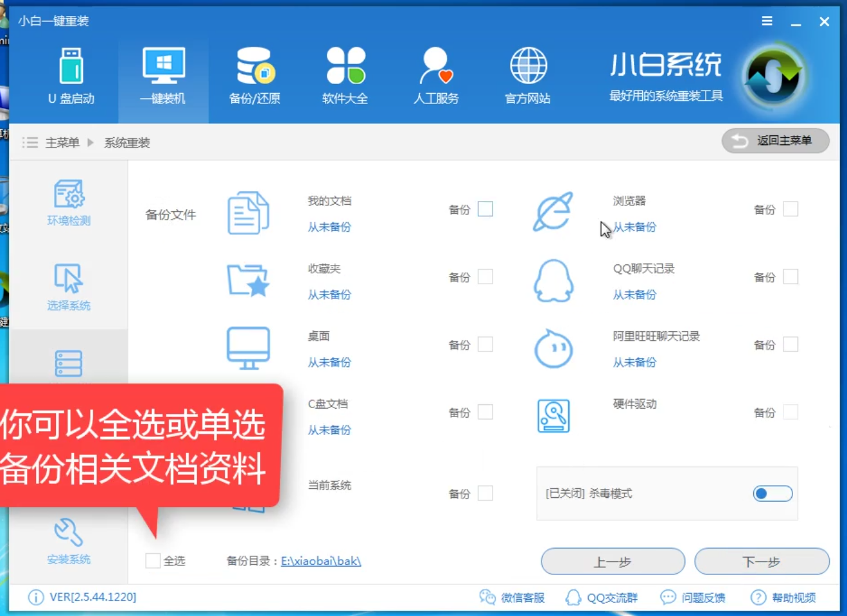
Task: Click the 阿里旺旺 chat icon
Action: (554, 348)
